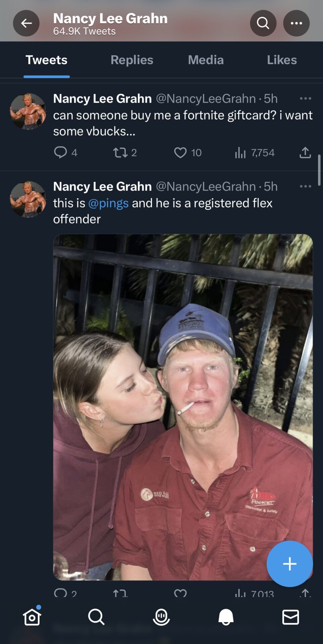Like the fortnite giftcard tweet
The height and width of the screenshot is (644, 323).
(180, 153)
